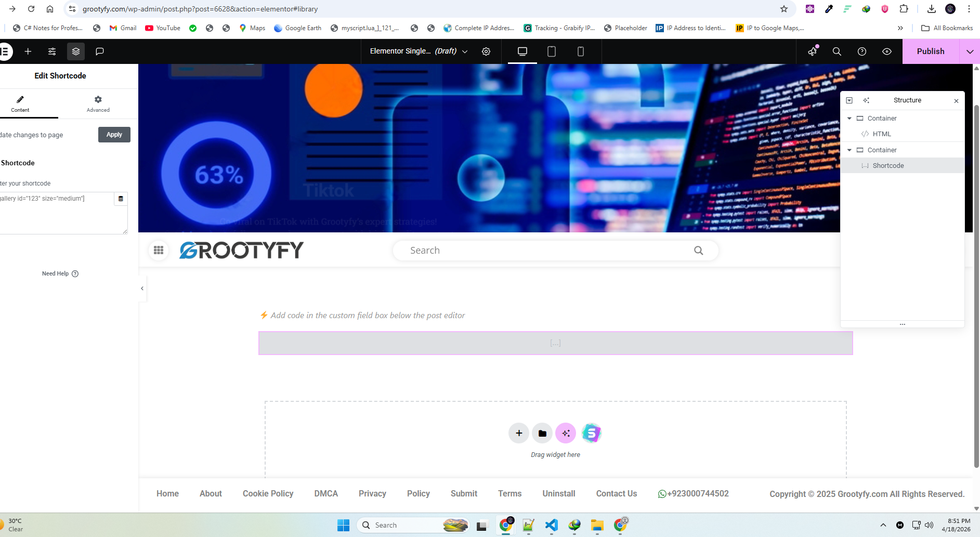
Task: Toggle the Structure layers icon in top bar
Action: click(x=76, y=51)
